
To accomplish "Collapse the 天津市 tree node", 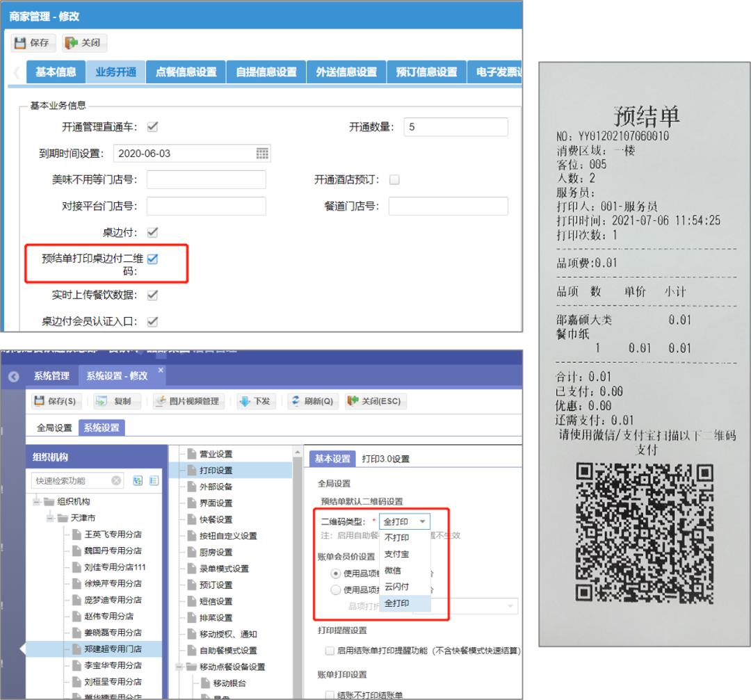I will pos(50,518).
